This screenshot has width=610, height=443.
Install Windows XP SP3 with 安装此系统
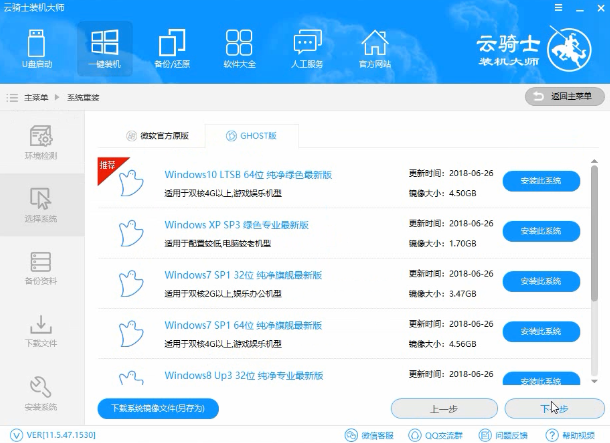pos(541,231)
